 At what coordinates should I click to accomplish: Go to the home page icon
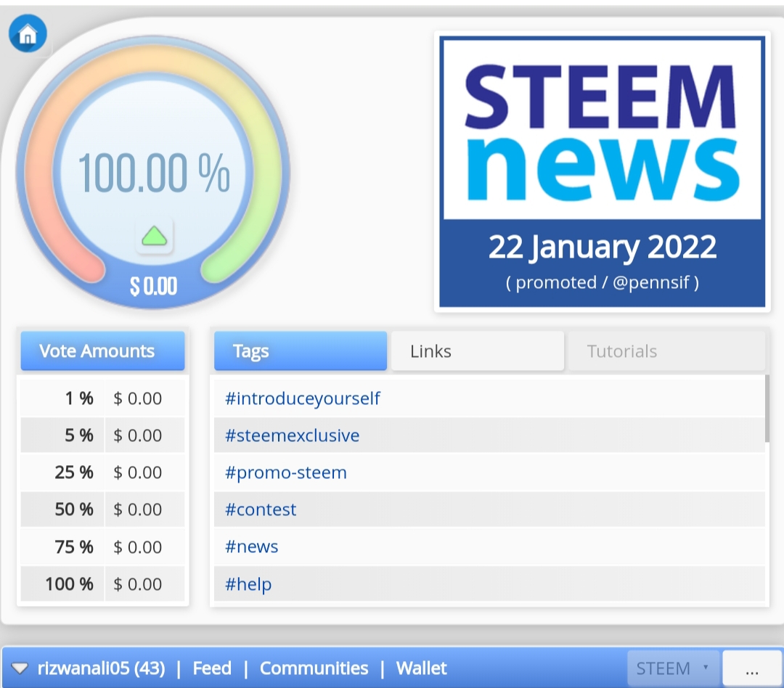28,34
